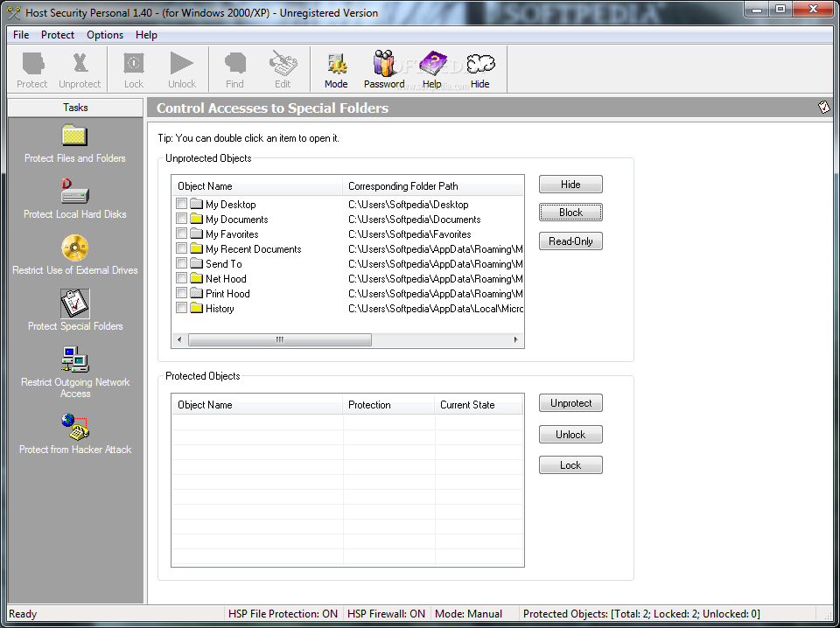
Task: Open the Help menu
Action: point(146,35)
